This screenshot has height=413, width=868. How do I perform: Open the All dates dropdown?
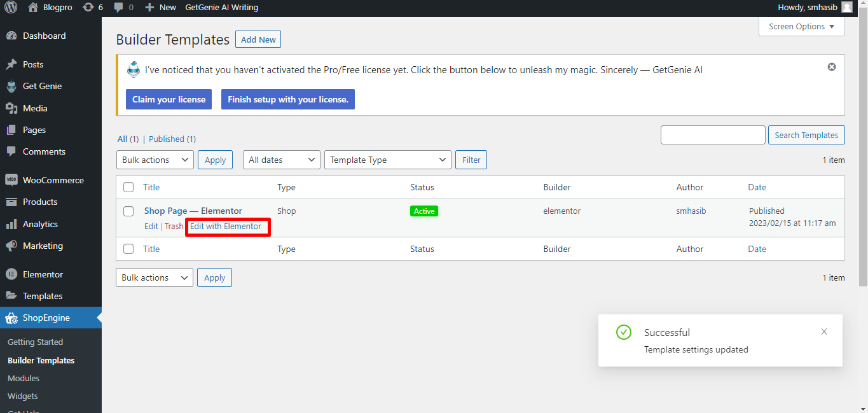pyautogui.click(x=282, y=160)
